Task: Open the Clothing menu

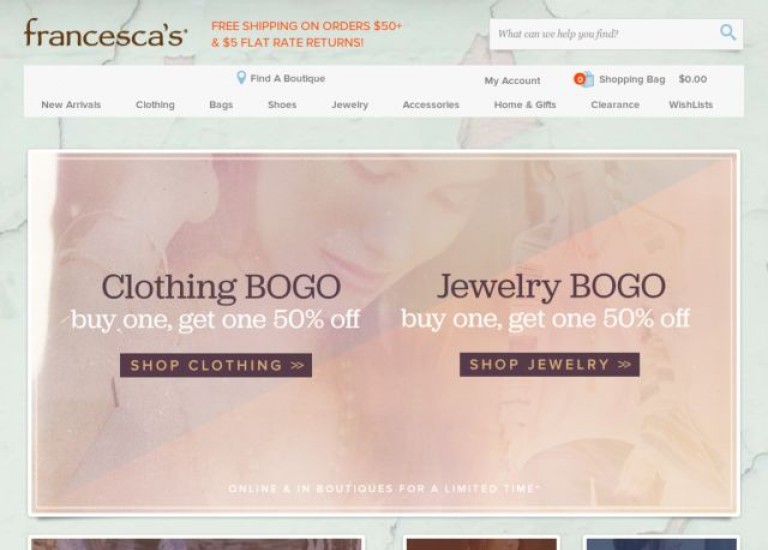Action: (155, 105)
